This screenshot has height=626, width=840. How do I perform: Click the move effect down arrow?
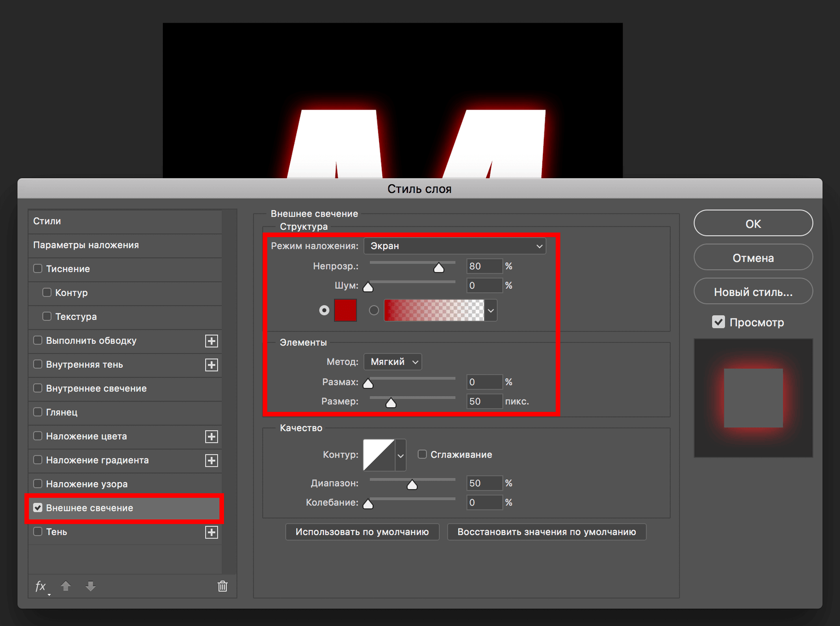90,586
